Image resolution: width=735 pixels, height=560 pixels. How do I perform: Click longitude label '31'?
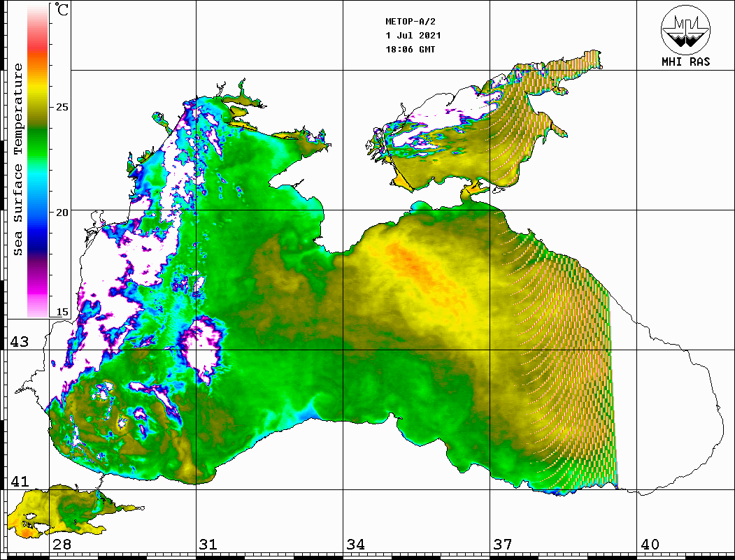208,544
